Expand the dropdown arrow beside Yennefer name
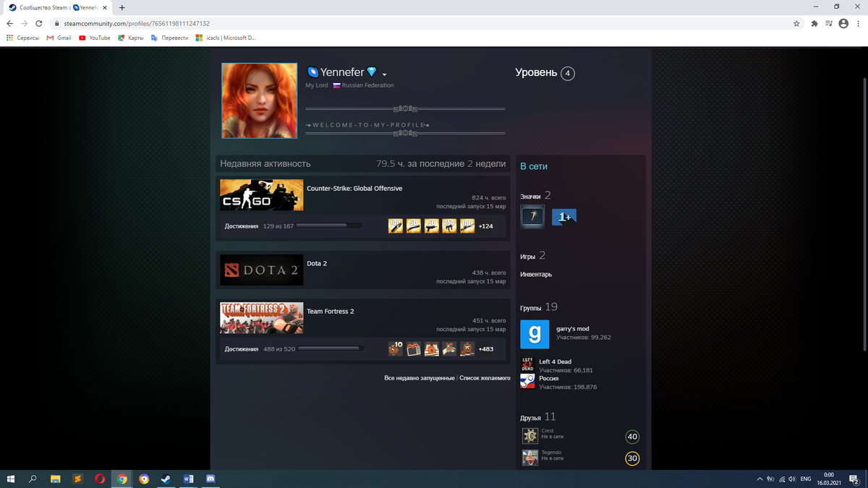868x488 pixels. coord(385,74)
